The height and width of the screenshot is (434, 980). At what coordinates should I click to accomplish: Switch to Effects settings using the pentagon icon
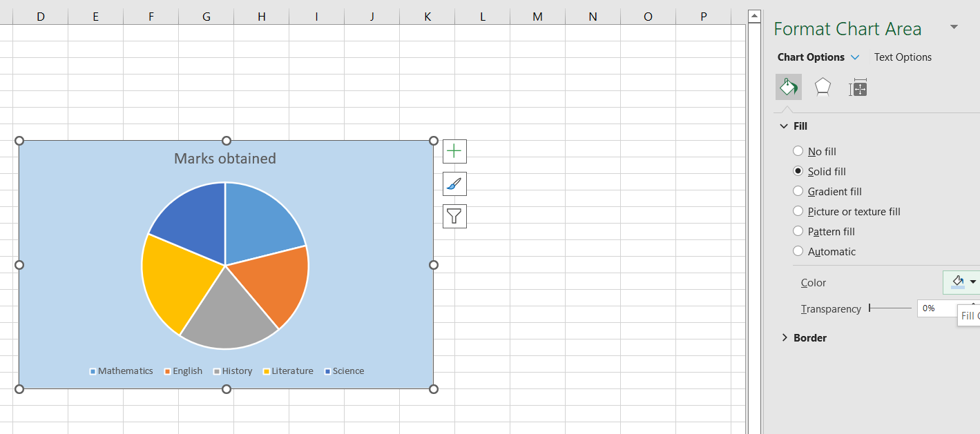click(x=822, y=87)
